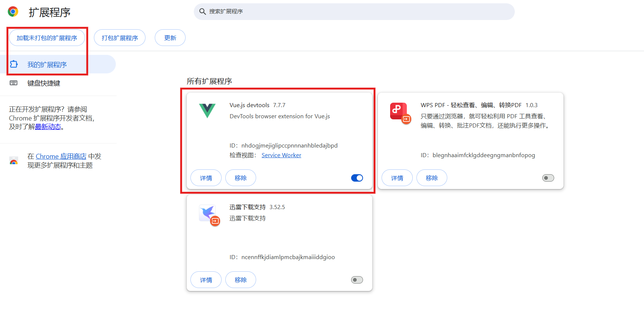Screen dimensions: 644x311
Task: Click the DevTools browser extension description
Action: pyautogui.click(x=280, y=116)
